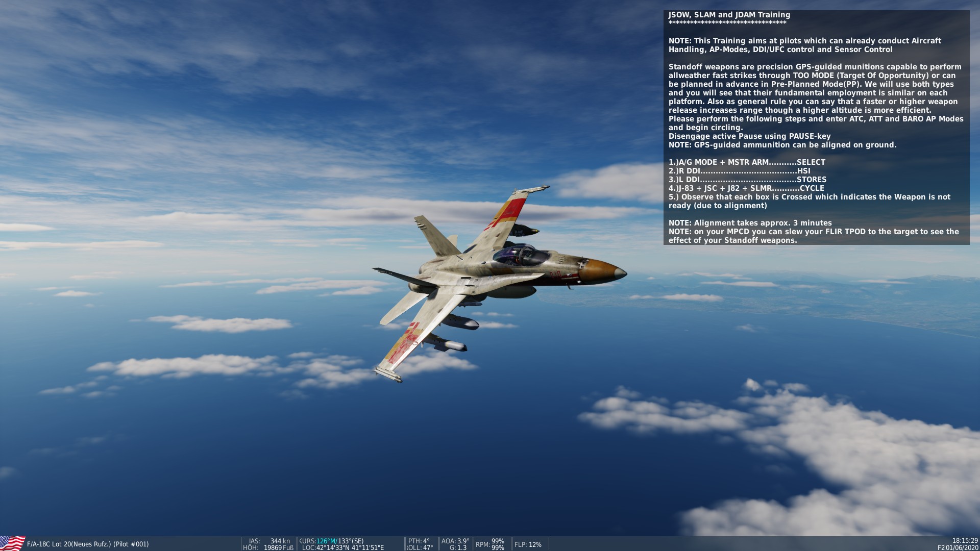The image size is (980, 551).
Task: Click the cyan 126°M course heading value
Action: pos(327,541)
